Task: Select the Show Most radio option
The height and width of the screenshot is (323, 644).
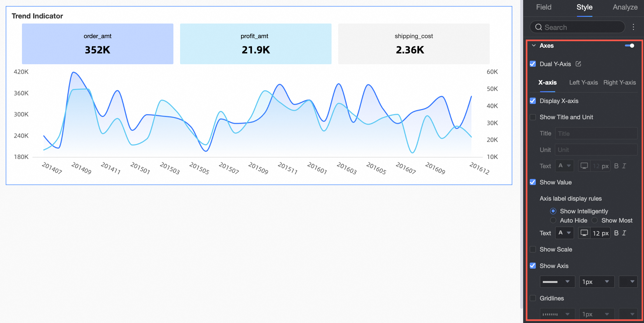Action: 594,220
